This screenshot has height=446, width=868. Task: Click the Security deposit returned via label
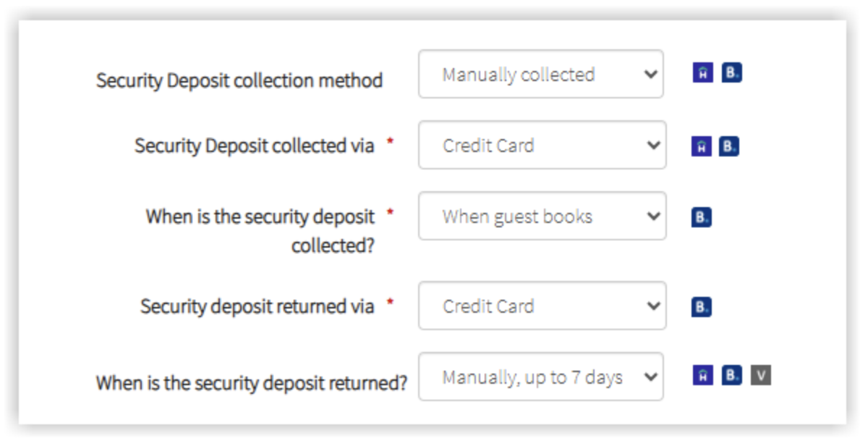click(x=257, y=307)
